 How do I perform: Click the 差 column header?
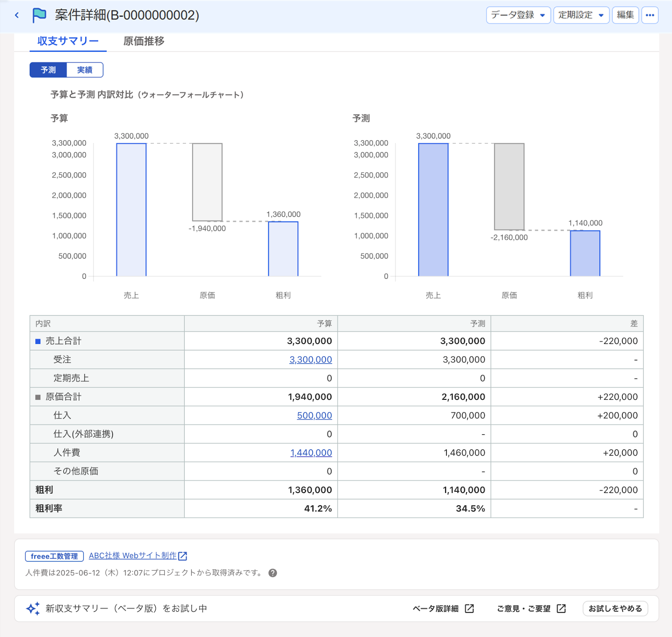pos(567,324)
